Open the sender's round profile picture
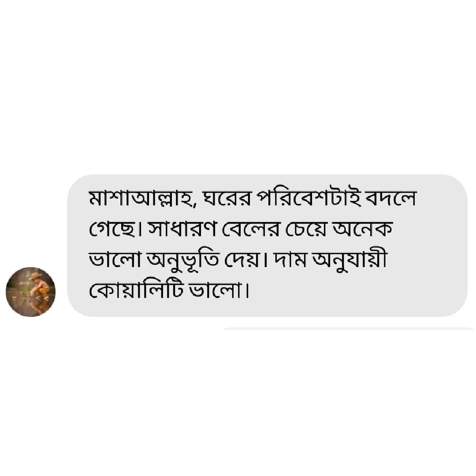476x476 pixels. point(31,292)
